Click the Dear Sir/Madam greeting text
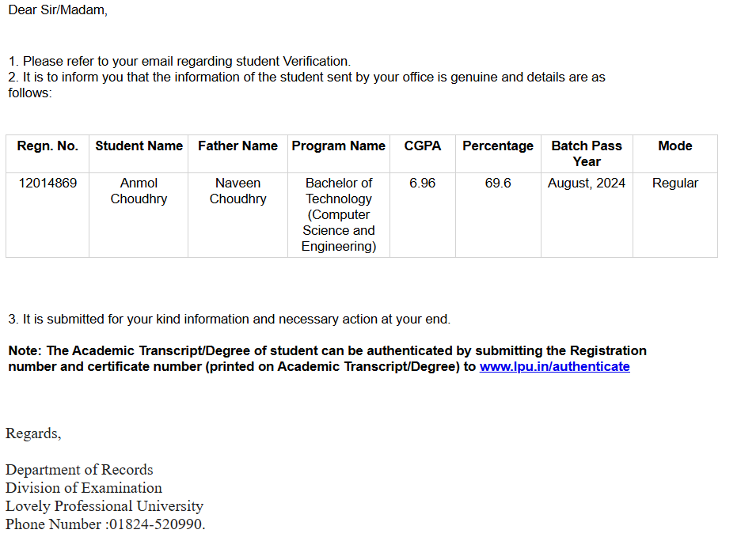Image resolution: width=741 pixels, height=560 pixels. [58, 11]
